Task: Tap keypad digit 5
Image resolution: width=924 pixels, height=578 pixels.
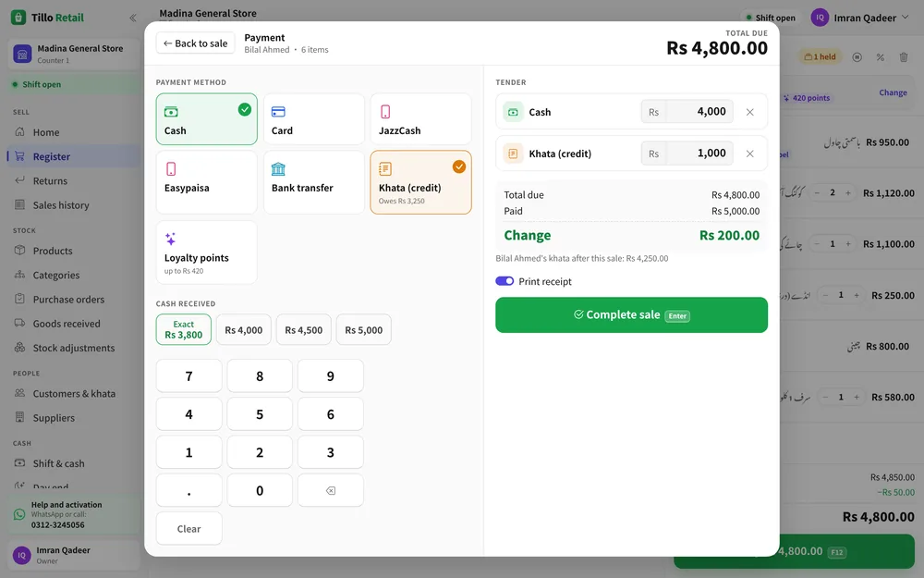Action: click(260, 414)
